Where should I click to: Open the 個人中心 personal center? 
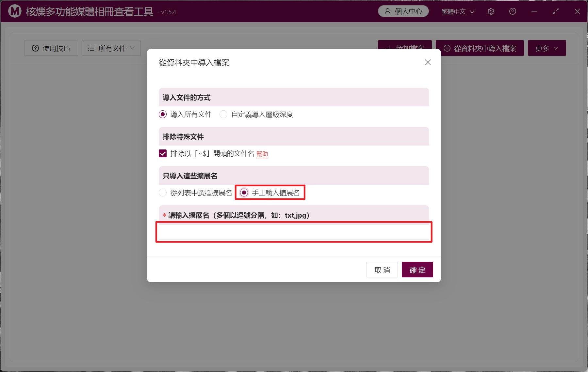[x=403, y=11]
